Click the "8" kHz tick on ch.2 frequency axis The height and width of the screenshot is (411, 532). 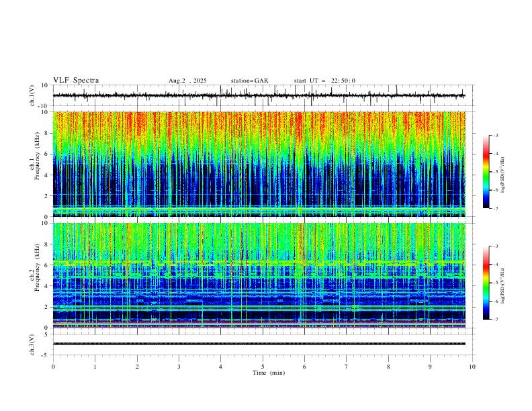[47, 244]
